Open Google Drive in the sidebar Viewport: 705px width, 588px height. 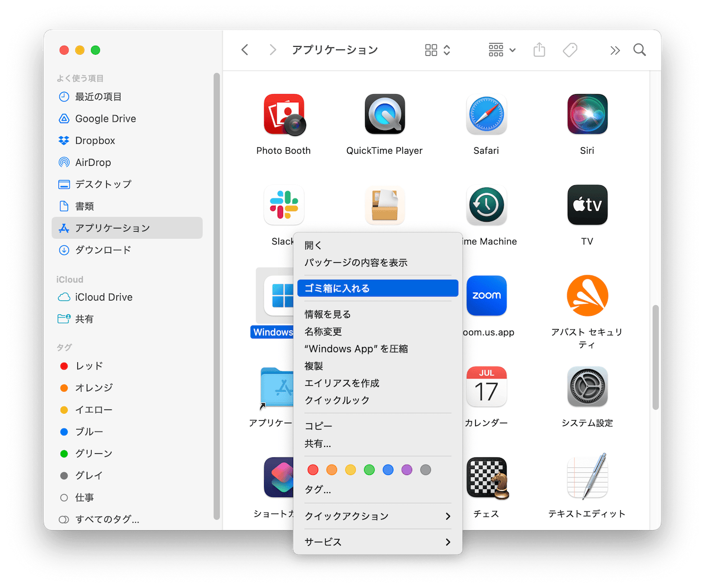click(127, 118)
